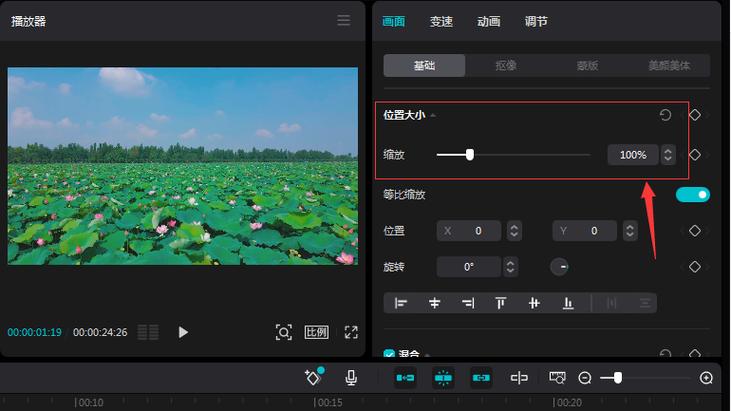The height and width of the screenshot is (411, 731).
Task: Click the auto keyframe magic icon
Action: coord(314,377)
